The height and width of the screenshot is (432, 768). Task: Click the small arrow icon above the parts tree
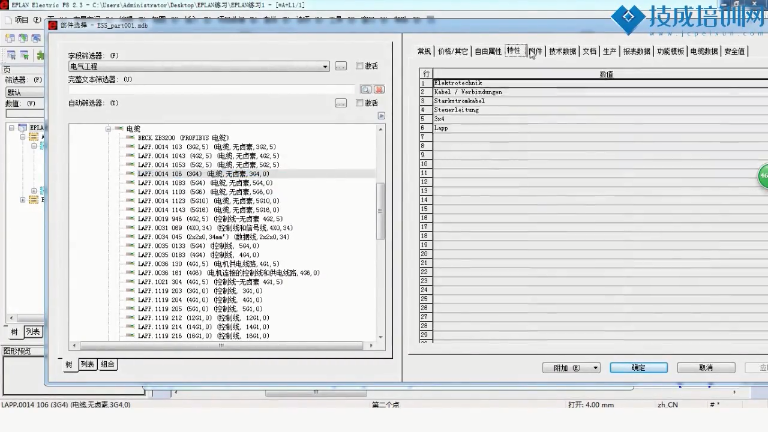pyautogui.click(x=382, y=116)
